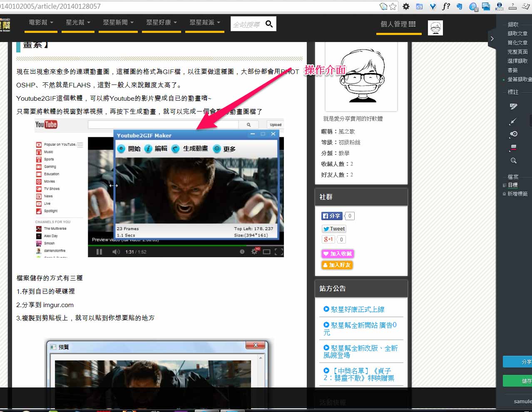This screenshot has height=412, width=532.
Task: Click the Twitter Tweet button
Action: pos(334,229)
